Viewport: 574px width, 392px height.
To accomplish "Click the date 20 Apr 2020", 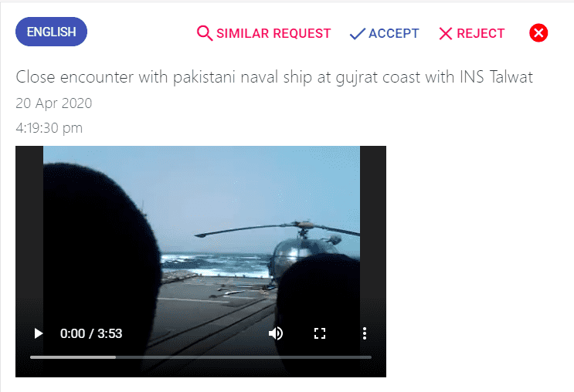I will coord(54,103).
